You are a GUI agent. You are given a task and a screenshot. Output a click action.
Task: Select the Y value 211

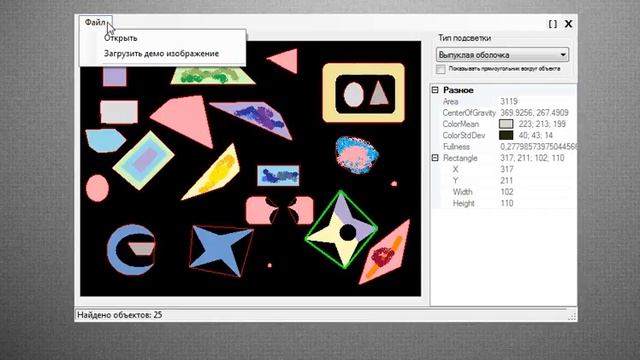(507, 180)
